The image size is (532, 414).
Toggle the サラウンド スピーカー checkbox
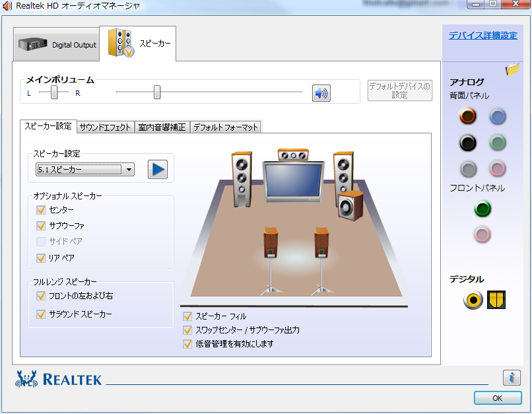41,314
